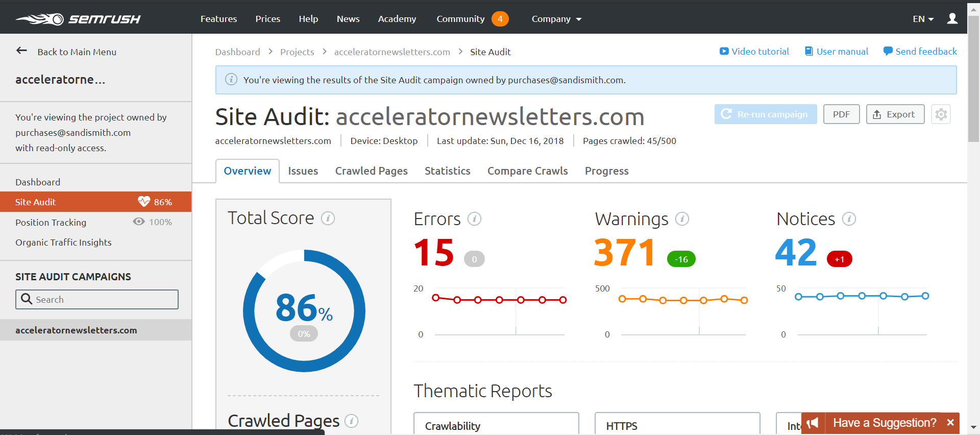This screenshot has height=435, width=980.
Task: Click the search magnifier icon in campaigns
Action: [27, 299]
